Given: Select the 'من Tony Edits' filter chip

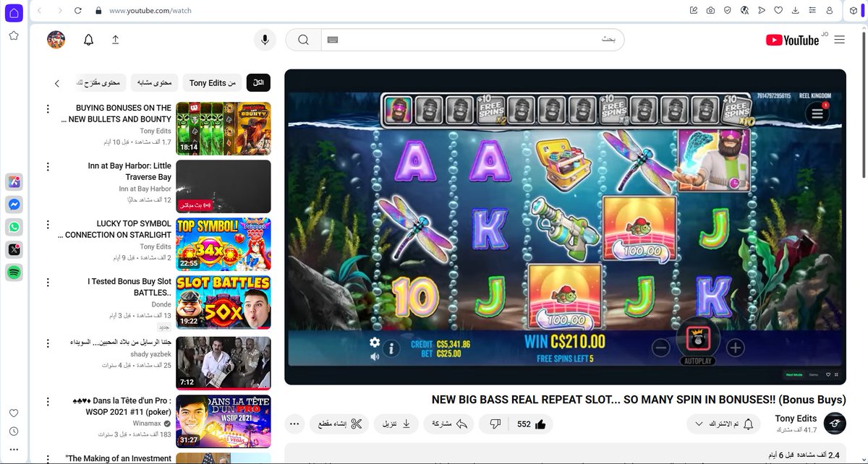Looking at the screenshot, I should pos(212,83).
